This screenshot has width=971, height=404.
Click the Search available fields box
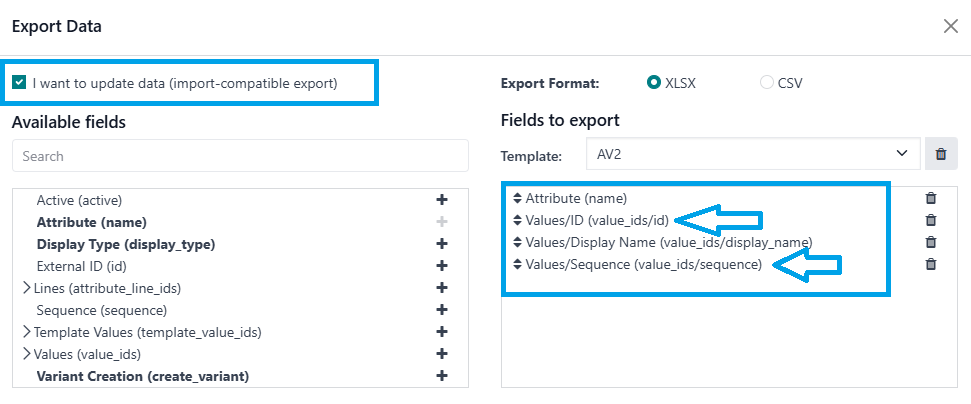pos(240,156)
